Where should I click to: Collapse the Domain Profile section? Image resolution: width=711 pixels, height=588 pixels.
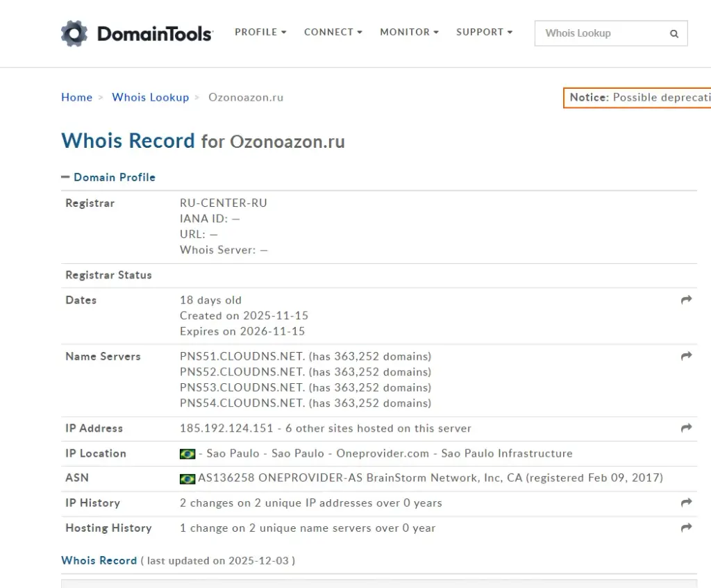[x=108, y=177]
